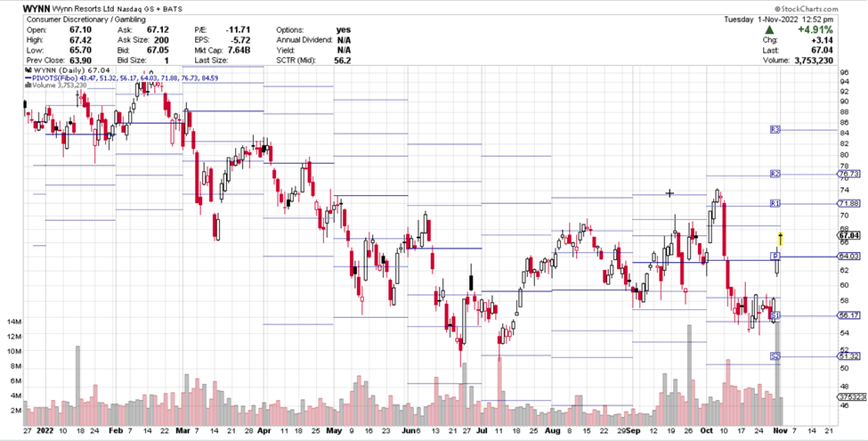Click the Volume legend bar icon
This screenshot has width=868, height=441.
[x=28, y=86]
